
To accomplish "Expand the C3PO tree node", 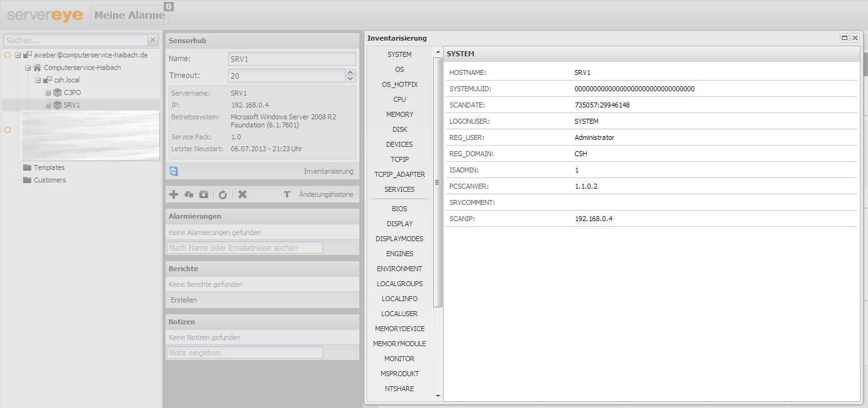I will click(47, 92).
